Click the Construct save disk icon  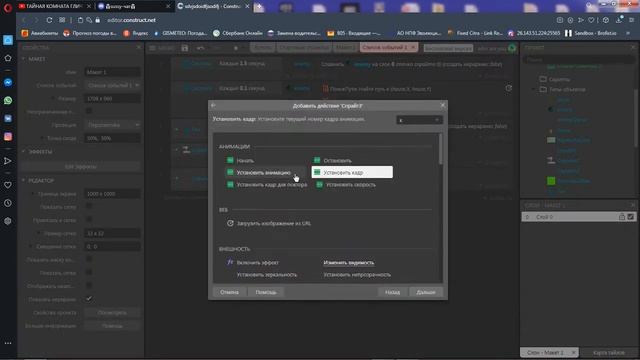click(185, 48)
